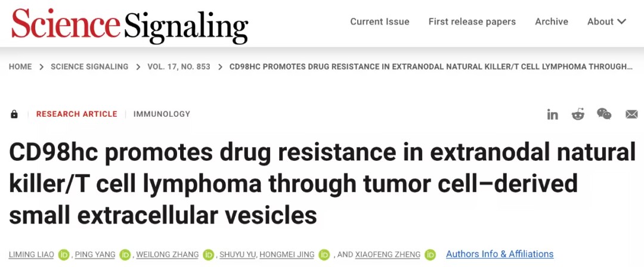Open Hongmei Jing's ORCID icon
The height and width of the screenshot is (267, 644).
(x=324, y=254)
